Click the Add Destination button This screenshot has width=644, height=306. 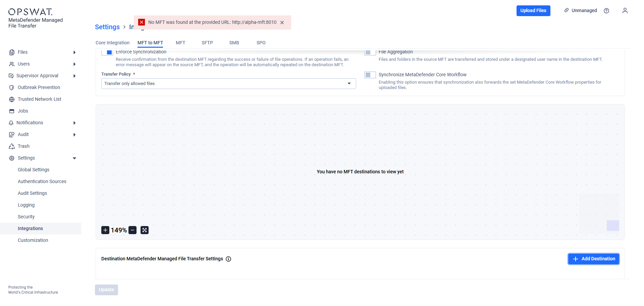point(594,259)
